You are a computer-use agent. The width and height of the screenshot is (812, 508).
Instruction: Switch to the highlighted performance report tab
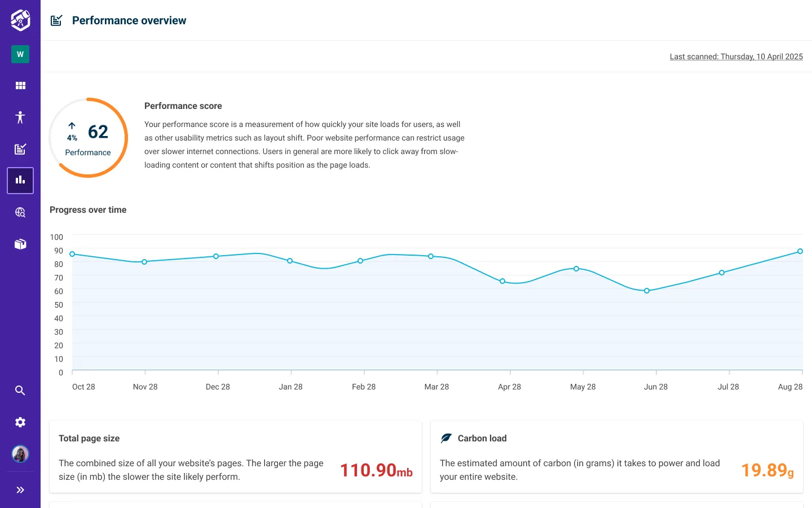pyautogui.click(x=20, y=180)
